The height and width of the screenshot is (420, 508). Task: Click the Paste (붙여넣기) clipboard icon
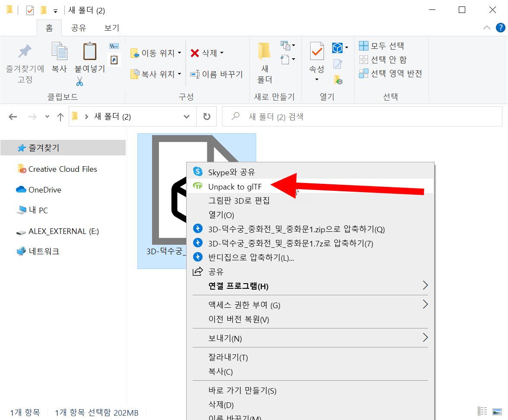tap(90, 51)
